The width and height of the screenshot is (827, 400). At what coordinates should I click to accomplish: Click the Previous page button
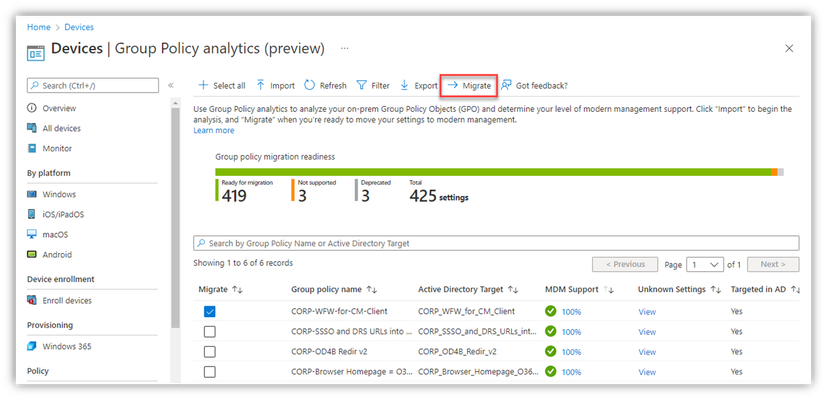(625, 264)
